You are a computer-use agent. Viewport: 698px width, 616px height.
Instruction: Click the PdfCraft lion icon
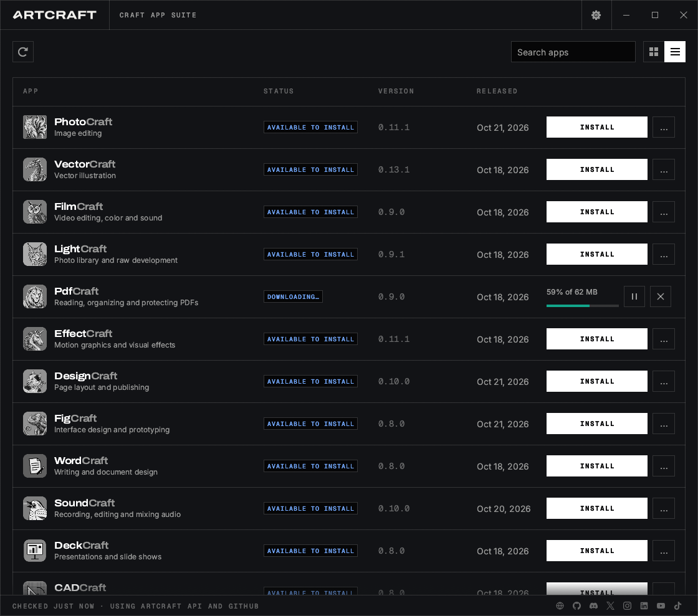35,296
